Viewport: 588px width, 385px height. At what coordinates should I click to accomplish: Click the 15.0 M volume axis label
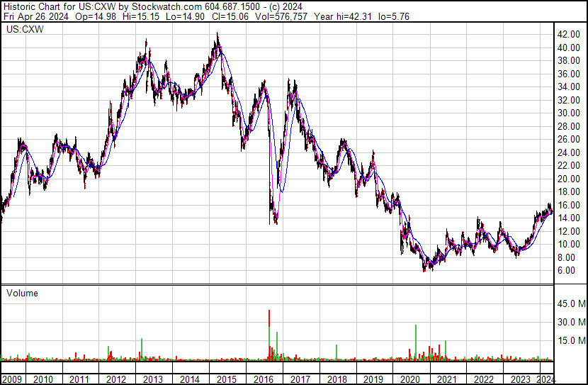pos(572,341)
